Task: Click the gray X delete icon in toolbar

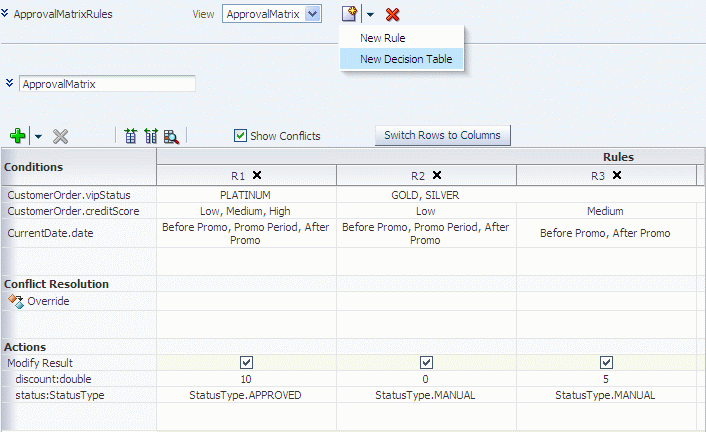Action: [60, 136]
